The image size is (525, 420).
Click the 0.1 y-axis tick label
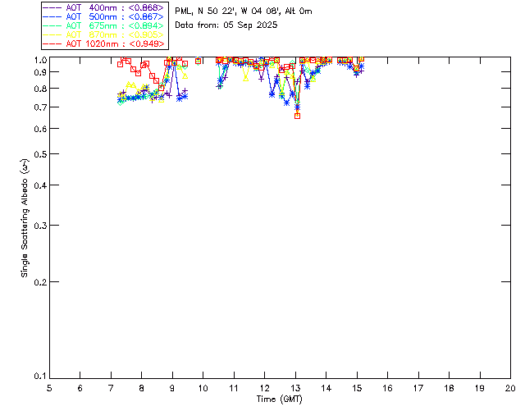click(40, 377)
